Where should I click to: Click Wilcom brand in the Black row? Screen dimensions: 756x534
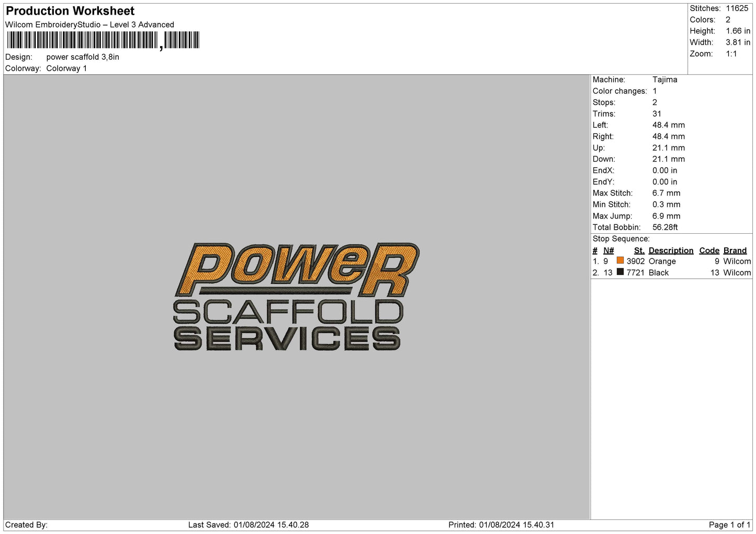tap(737, 273)
